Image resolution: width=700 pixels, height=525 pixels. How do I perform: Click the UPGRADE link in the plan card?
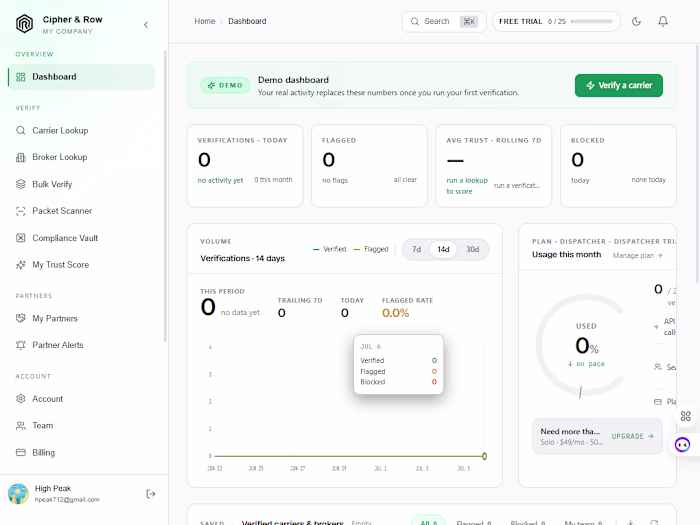633,436
